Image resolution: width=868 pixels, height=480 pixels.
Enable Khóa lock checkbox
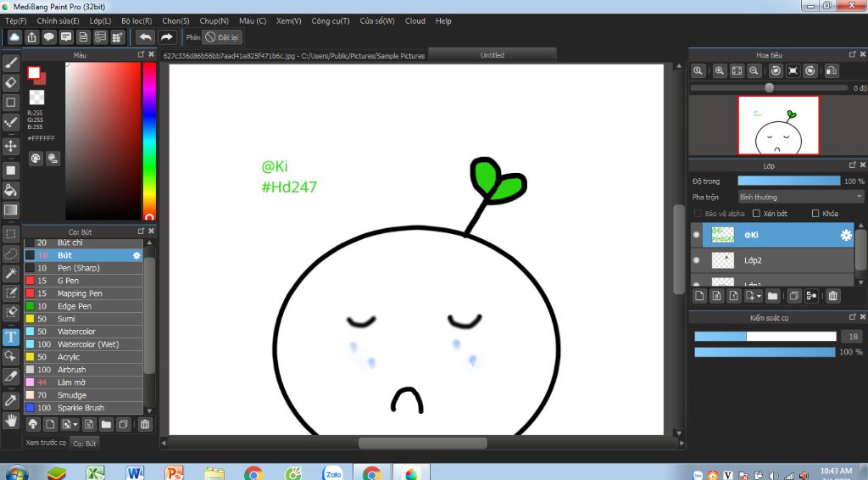pyautogui.click(x=815, y=214)
